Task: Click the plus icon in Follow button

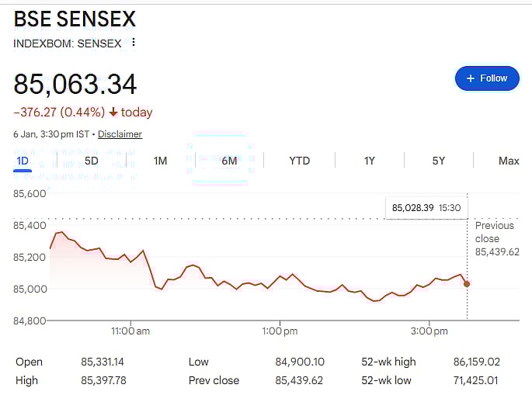Action: click(x=470, y=78)
